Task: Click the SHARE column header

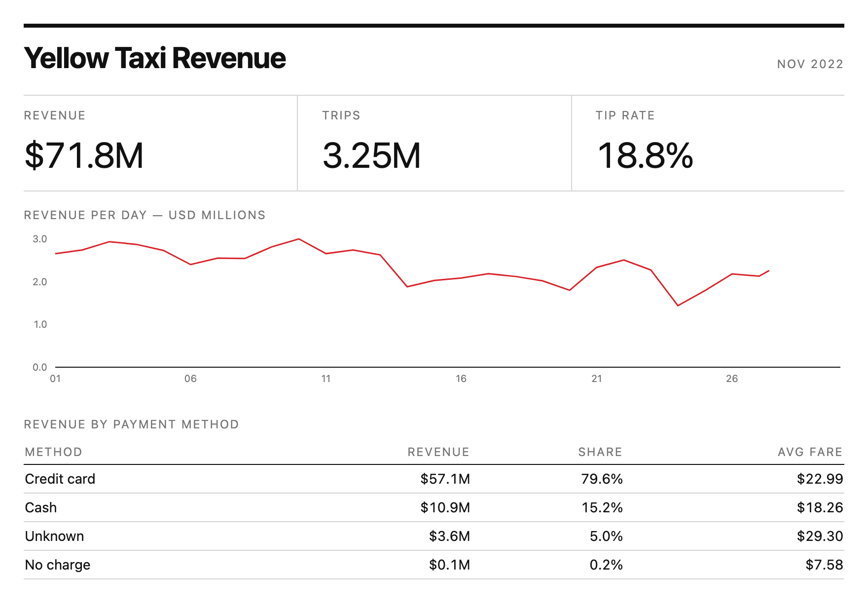Action: [x=600, y=452]
